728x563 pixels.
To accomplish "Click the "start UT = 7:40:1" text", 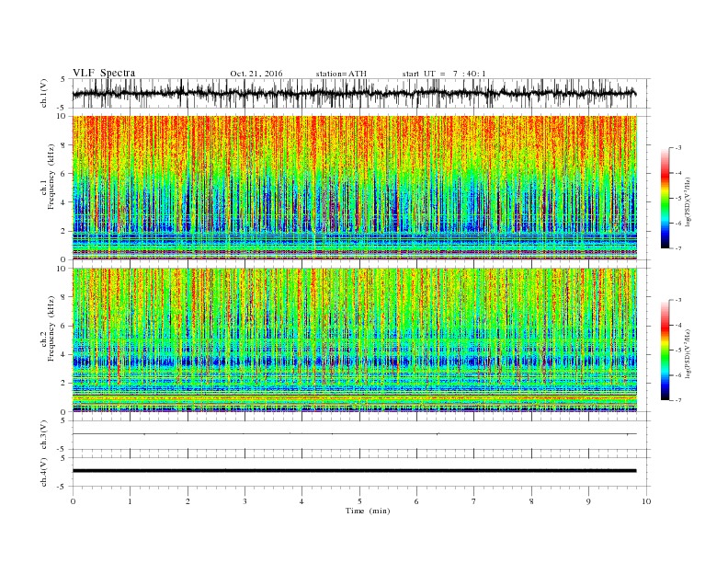I will (x=444, y=74).
